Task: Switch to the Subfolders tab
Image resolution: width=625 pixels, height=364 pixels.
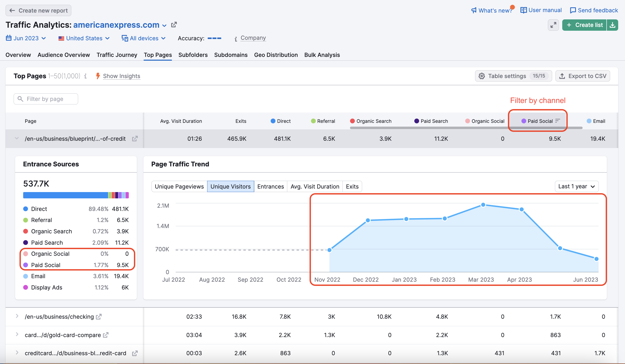Action: pos(193,55)
